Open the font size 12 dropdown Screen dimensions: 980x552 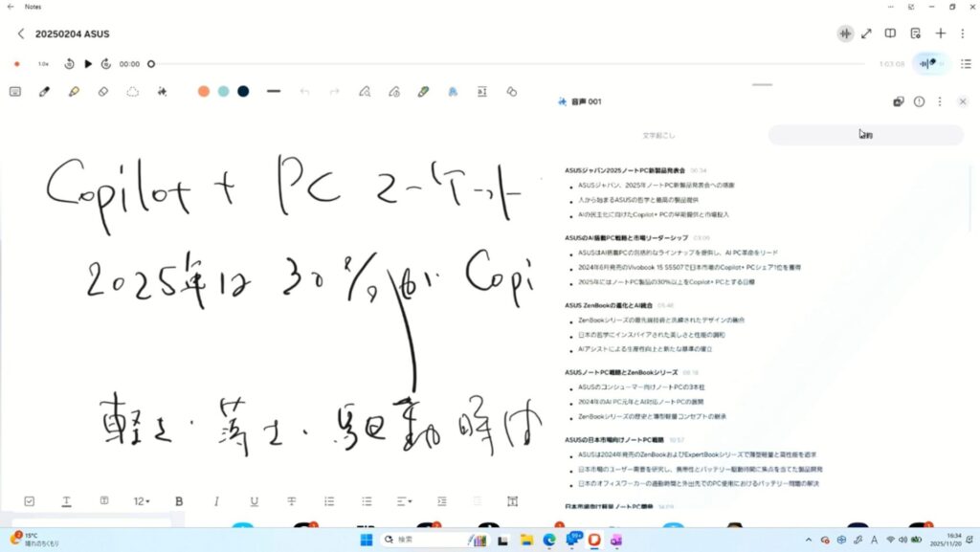click(x=142, y=501)
